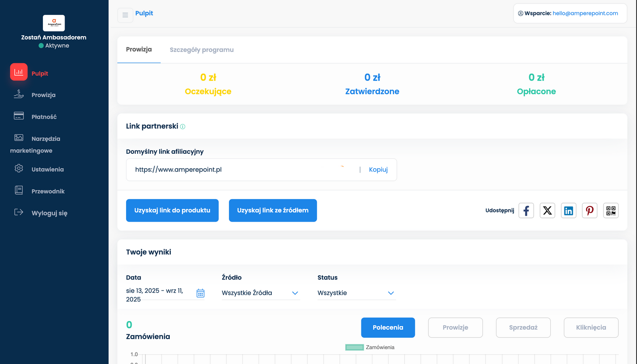Switch to the Szczegóły programu tab

202,50
